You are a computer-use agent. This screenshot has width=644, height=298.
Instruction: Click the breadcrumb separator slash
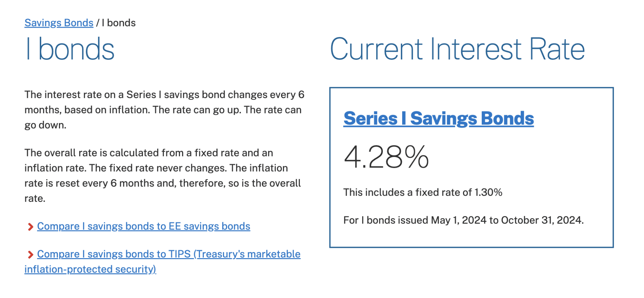click(x=98, y=23)
